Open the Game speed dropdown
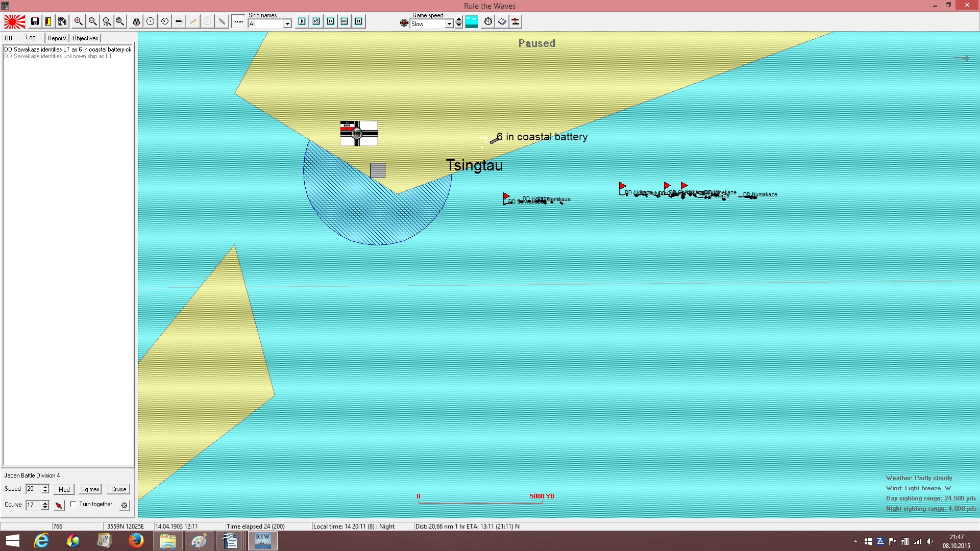Viewport: 980px width, 551px height. (x=449, y=24)
